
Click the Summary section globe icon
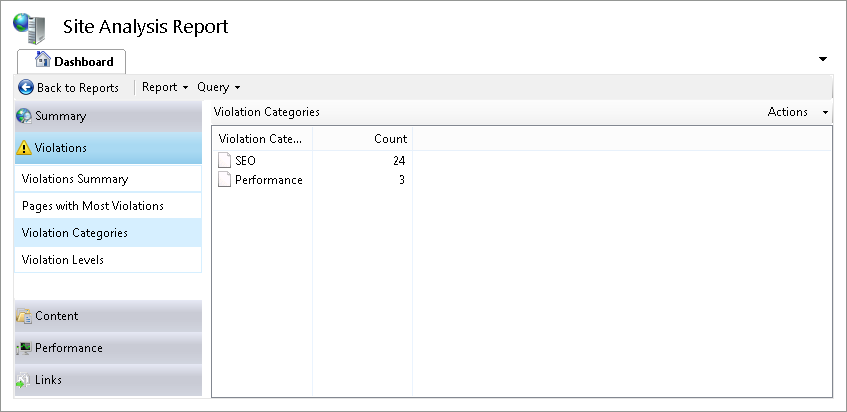[x=24, y=116]
